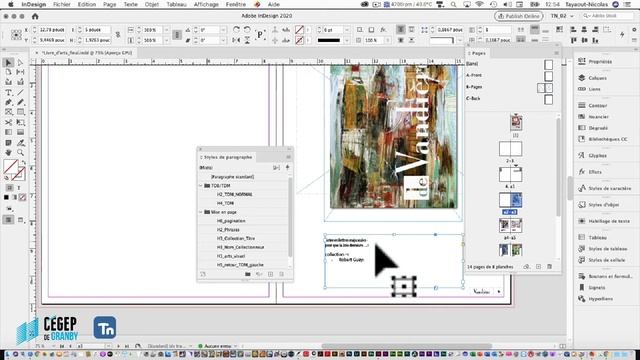
Task: Select the Hand tool
Action: (x=8, y=152)
